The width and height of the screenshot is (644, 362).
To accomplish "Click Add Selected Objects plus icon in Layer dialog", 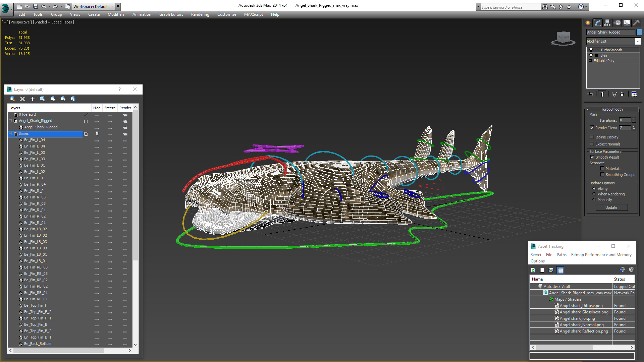I will [x=33, y=99].
